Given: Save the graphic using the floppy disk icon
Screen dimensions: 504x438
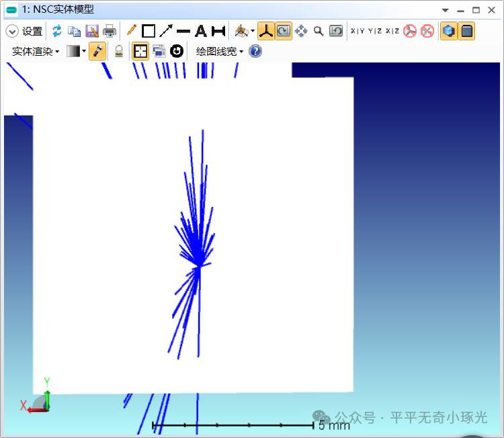Looking at the screenshot, I should click(92, 31).
